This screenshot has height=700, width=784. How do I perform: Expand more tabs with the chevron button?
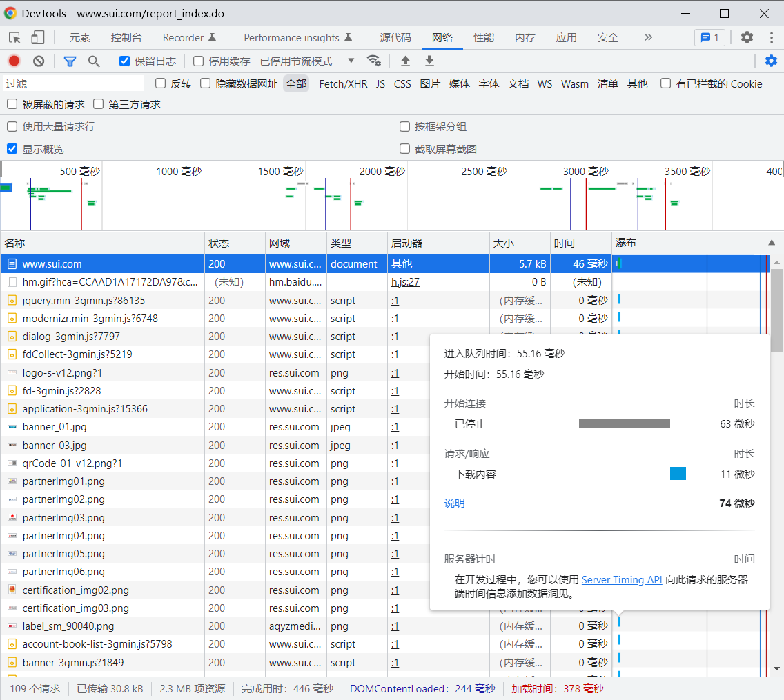coord(648,38)
